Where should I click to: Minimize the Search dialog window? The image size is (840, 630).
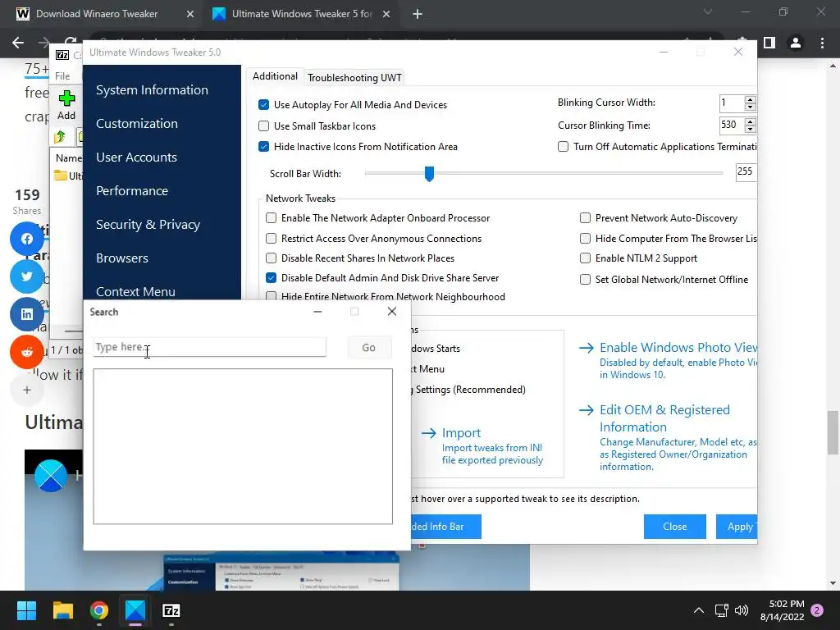click(317, 312)
